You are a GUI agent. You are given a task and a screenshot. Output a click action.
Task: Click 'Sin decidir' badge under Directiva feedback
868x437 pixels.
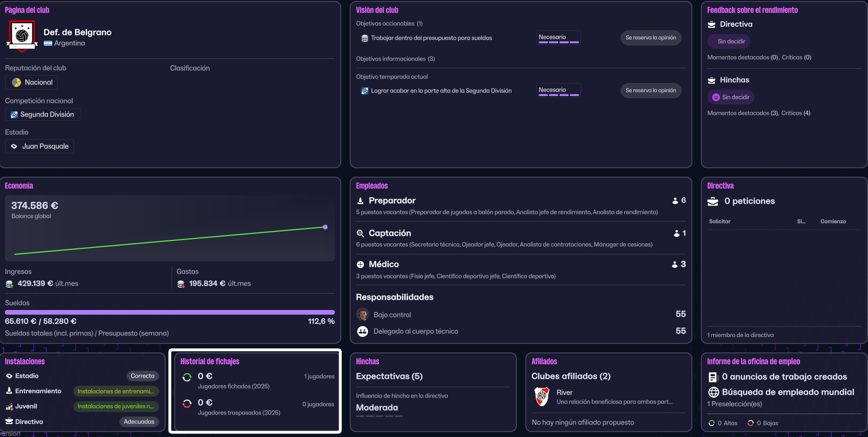pos(729,41)
